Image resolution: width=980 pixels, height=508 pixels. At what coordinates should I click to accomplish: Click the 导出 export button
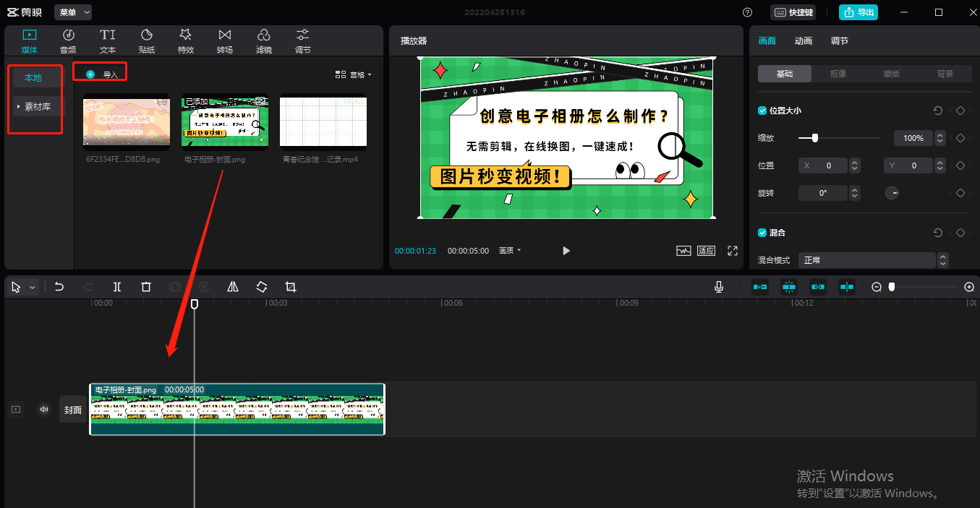tap(858, 12)
